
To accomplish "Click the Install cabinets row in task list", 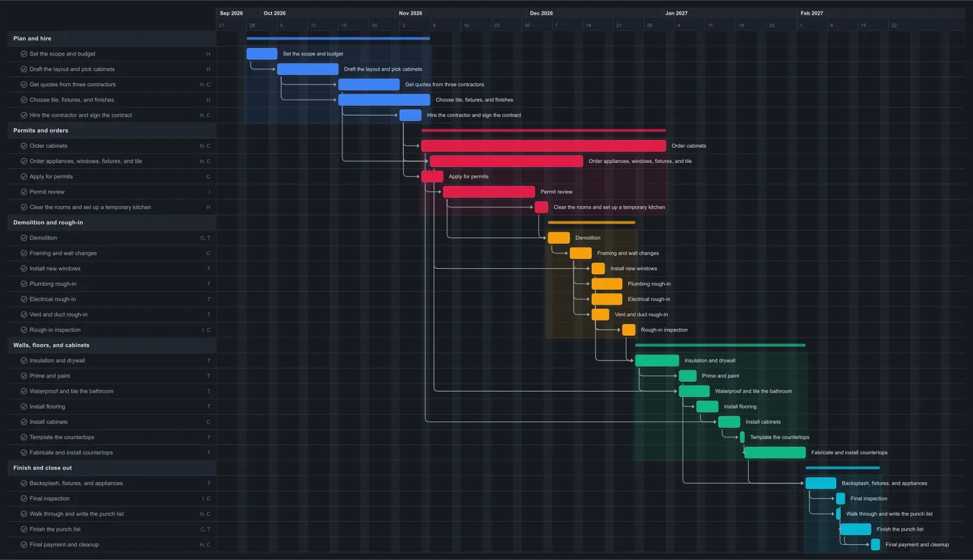I will pos(112,422).
